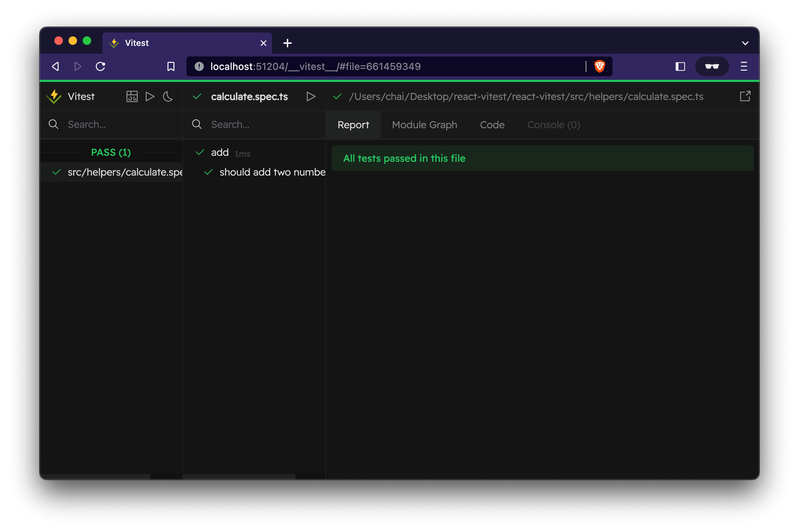This screenshot has height=532, width=799.
Task: Close the Vitest browser tab
Action: point(263,43)
